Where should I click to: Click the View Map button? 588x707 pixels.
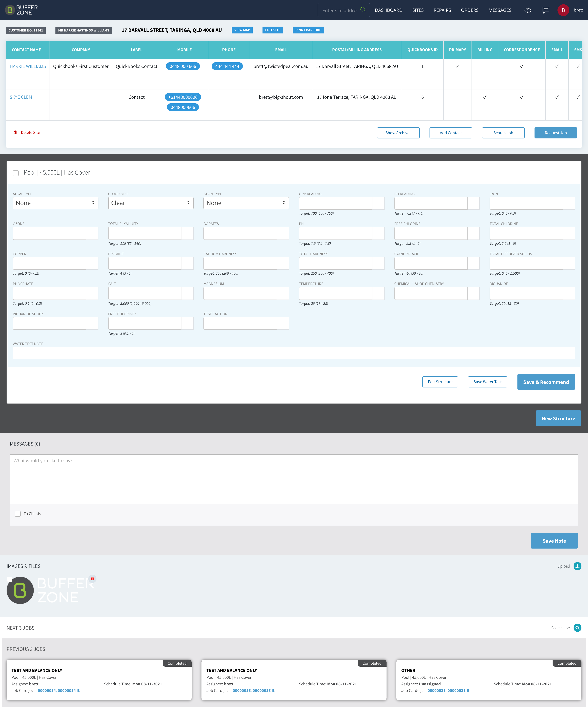242,30
